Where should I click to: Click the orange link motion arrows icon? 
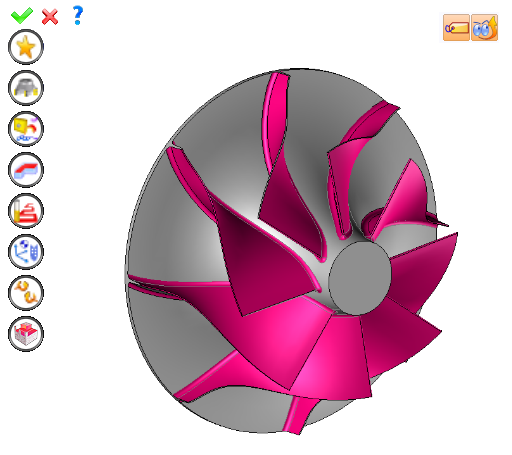pos(26,293)
